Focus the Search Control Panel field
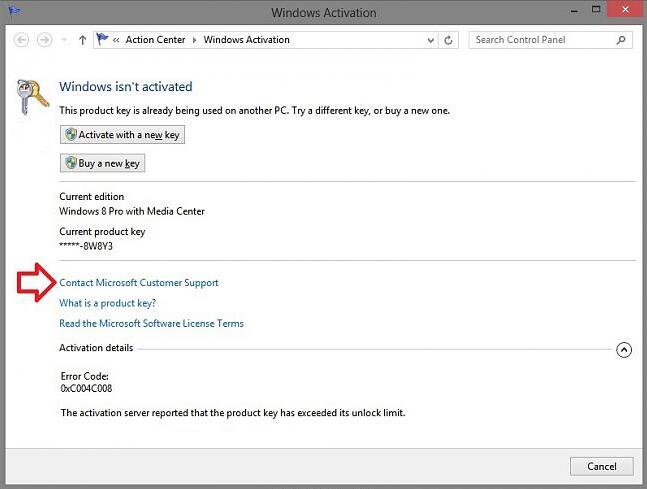This screenshot has width=647, height=489. point(550,40)
